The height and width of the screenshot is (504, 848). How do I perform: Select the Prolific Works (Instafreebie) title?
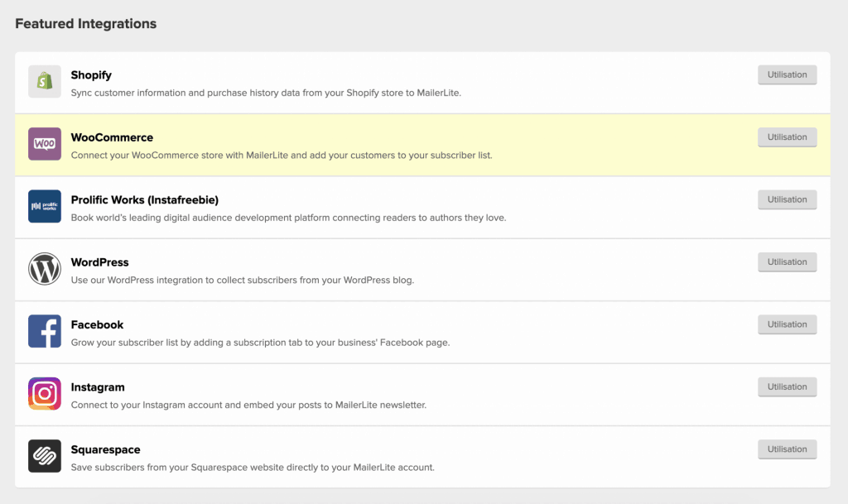click(144, 200)
